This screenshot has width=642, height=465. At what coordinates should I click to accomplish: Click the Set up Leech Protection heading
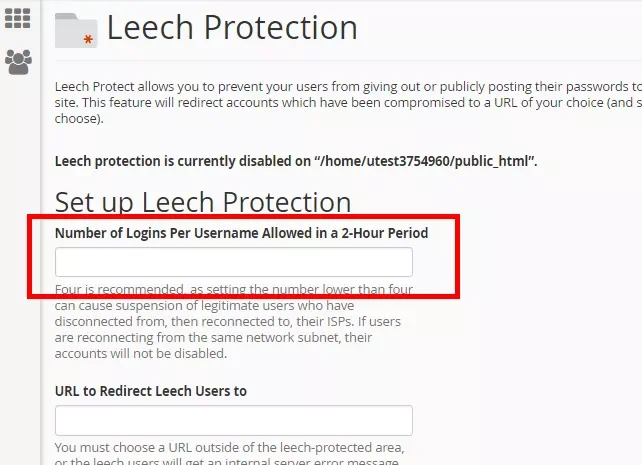(x=203, y=202)
